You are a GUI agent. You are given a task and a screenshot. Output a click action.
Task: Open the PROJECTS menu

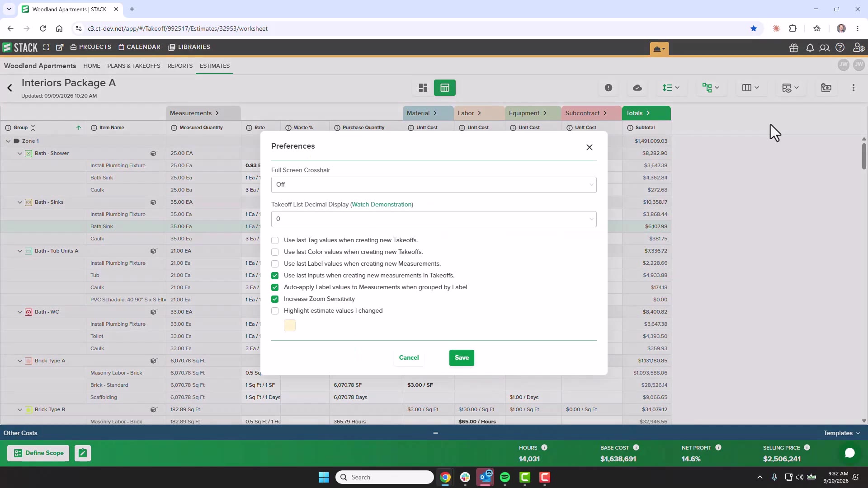tap(90, 47)
